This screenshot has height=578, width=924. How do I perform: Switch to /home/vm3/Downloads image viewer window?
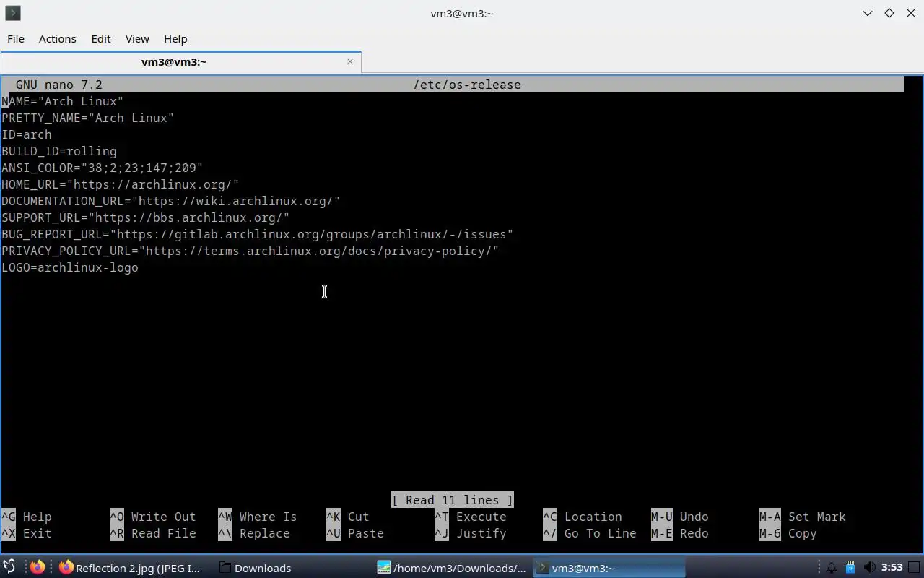[x=452, y=568]
